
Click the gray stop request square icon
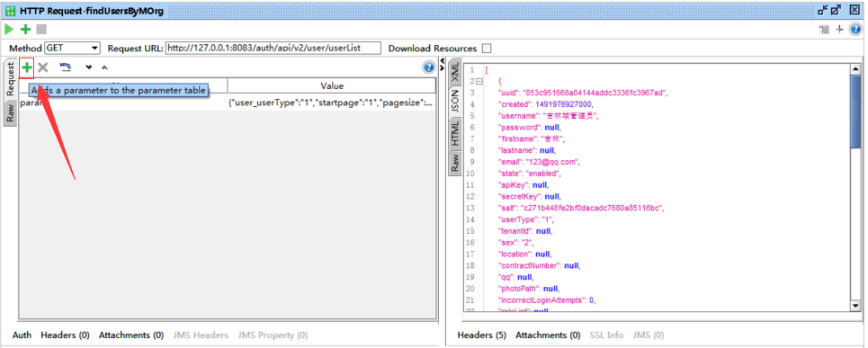(x=41, y=29)
